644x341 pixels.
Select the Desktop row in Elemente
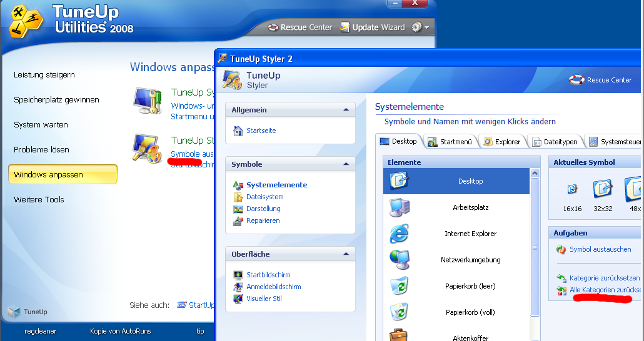(456, 181)
